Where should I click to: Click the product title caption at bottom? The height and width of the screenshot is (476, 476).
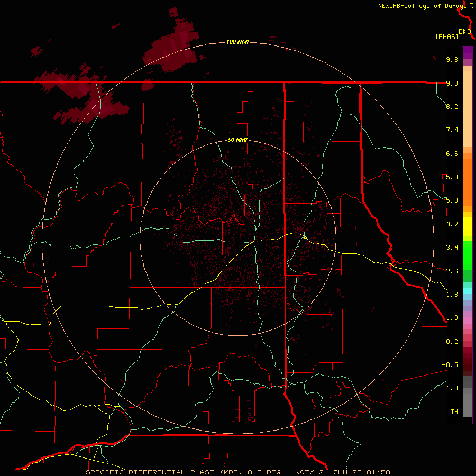[237, 472]
